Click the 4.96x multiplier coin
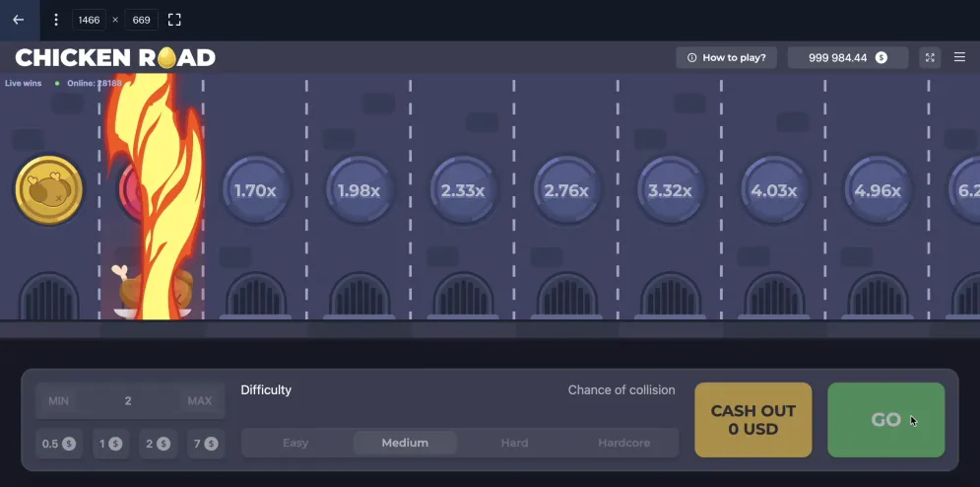 [x=878, y=190]
